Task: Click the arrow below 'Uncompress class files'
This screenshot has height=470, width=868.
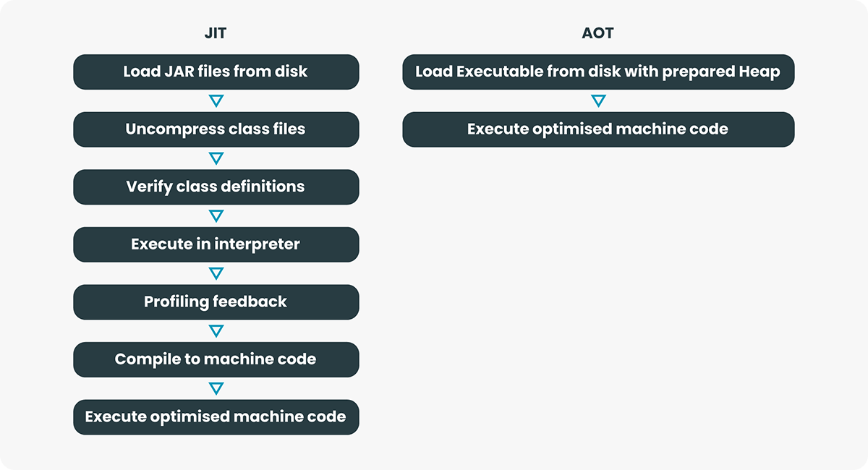Action: 216,158
